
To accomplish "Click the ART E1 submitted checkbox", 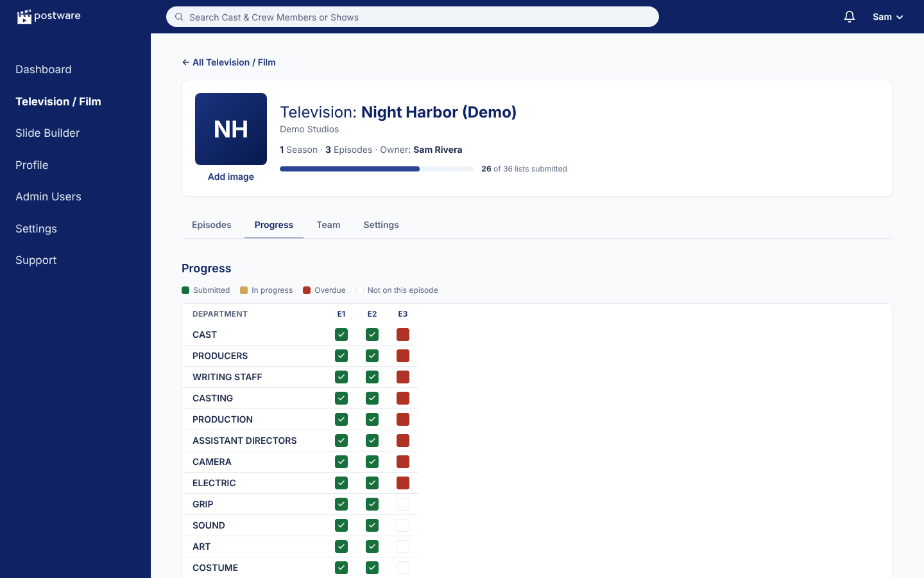I will click(341, 547).
